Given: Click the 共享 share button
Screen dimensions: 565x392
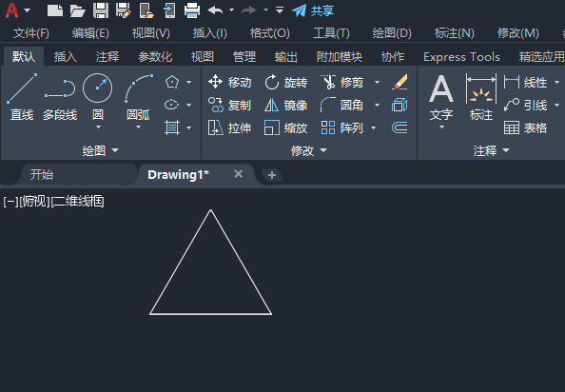Looking at the screenshot, I should pyautogui.click(x=313, y=10).
